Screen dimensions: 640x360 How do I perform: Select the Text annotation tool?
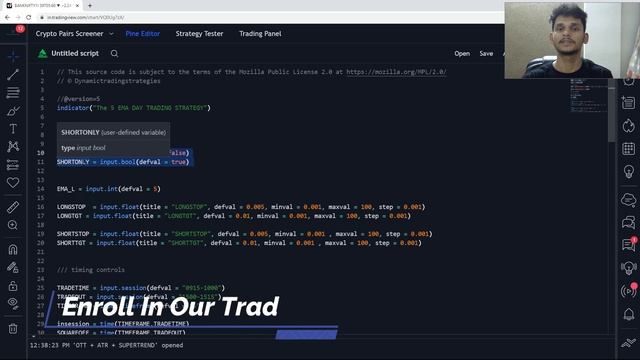pos(13,129)
